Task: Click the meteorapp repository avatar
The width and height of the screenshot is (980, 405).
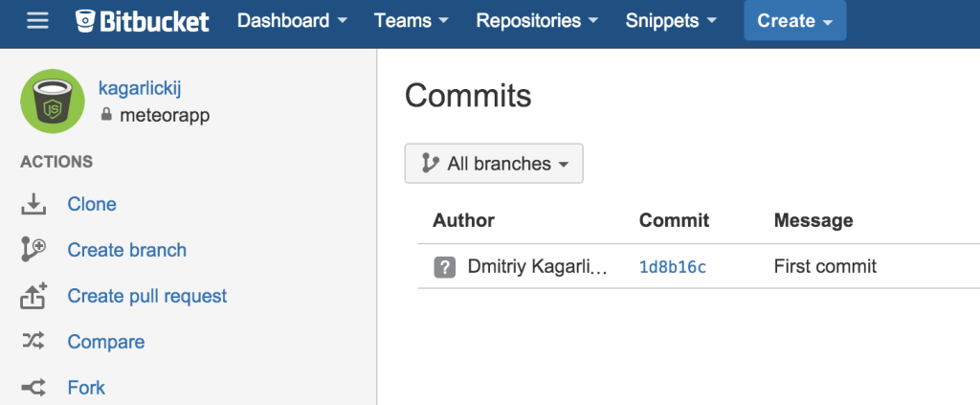Action: coord(53,101)
